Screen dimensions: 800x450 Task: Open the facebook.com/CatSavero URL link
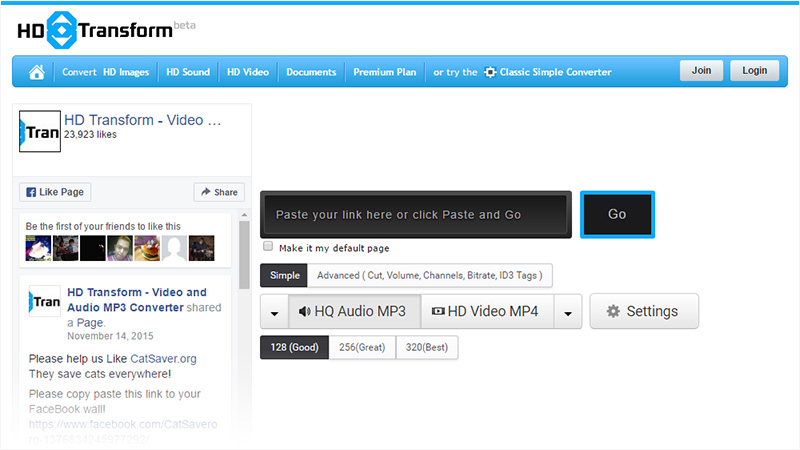pyautogui.click(x=123, y=431)
